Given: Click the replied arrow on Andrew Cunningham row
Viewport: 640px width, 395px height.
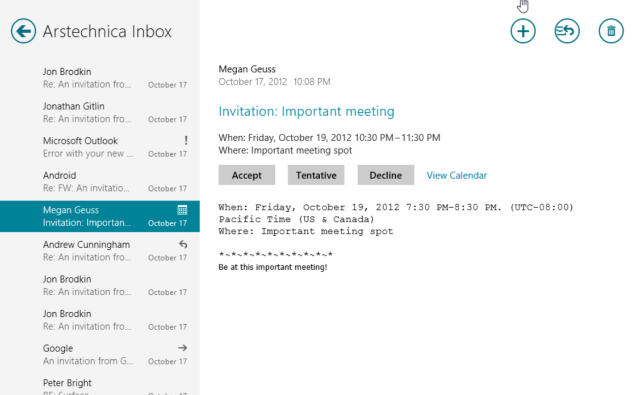Looking at the screenshot, I should coord(183,244).
